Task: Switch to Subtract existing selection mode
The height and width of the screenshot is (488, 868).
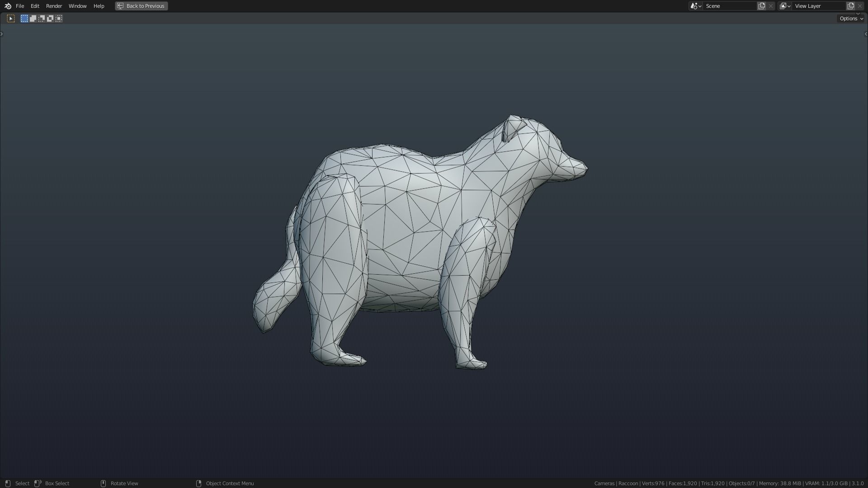Action: pyautogui.click(x=42, y=19)
